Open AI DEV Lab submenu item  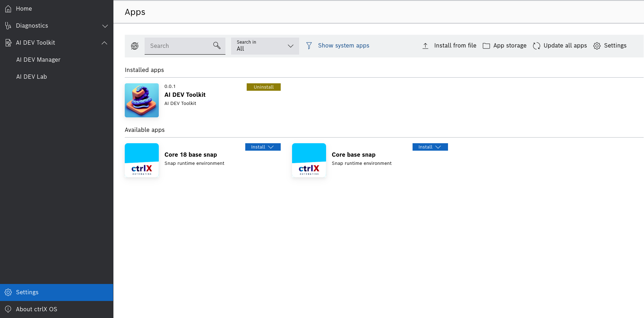coord(57,77)
